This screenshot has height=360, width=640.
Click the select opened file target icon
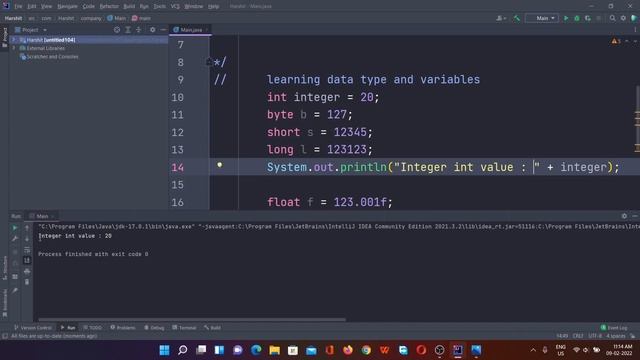(x=117, y=30)
